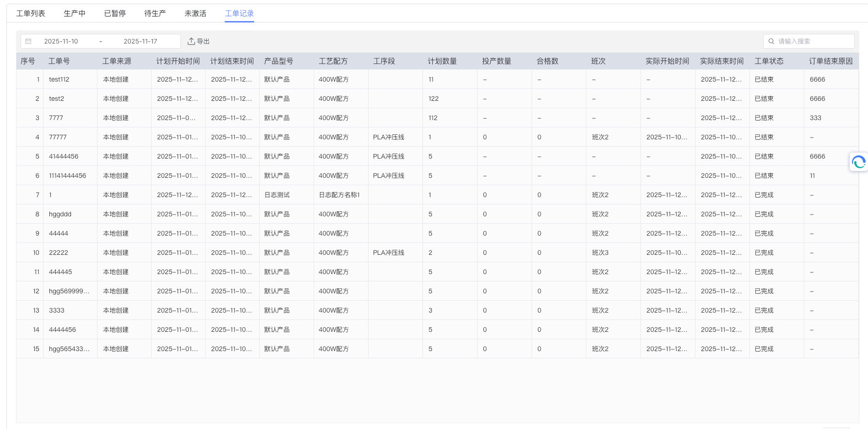This screenshot has height=429, width=868.
Task: Select the 工单记录 tab
Action: [239, 13]
